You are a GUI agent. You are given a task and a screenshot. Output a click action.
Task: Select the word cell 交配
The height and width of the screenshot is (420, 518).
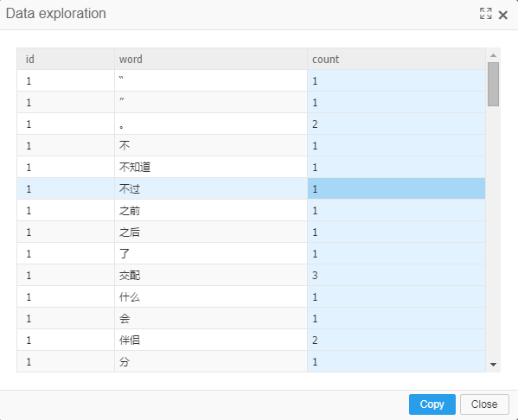pyautogui.click(x=211, y=275)
